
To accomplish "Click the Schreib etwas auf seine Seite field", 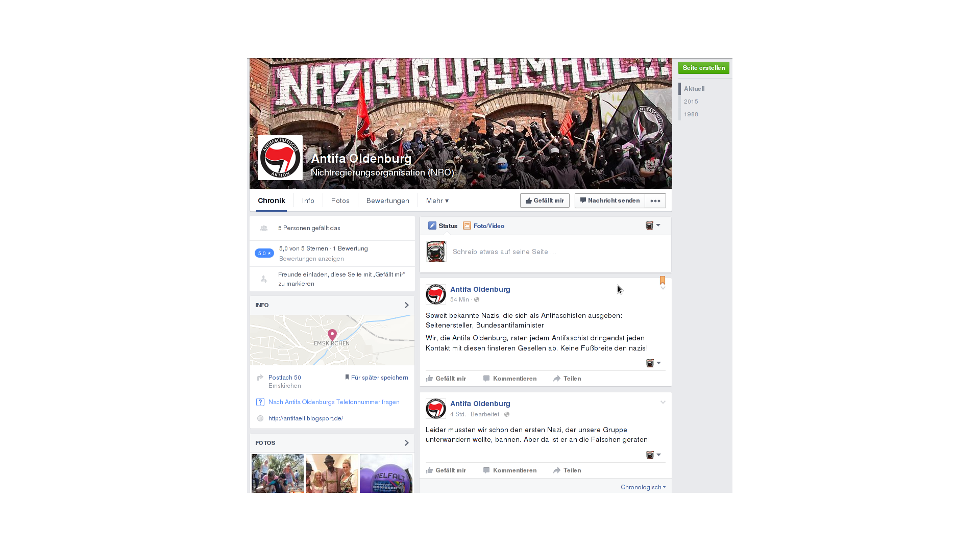I will 559,252.
